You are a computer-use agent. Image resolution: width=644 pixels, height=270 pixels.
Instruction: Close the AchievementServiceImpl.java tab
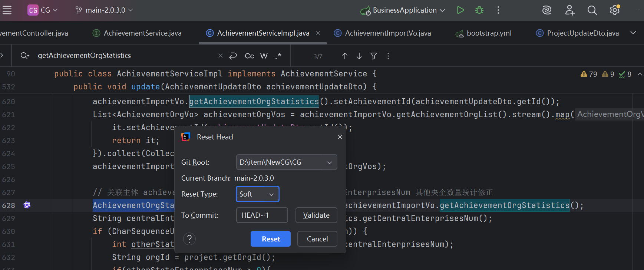pos(318,33)
